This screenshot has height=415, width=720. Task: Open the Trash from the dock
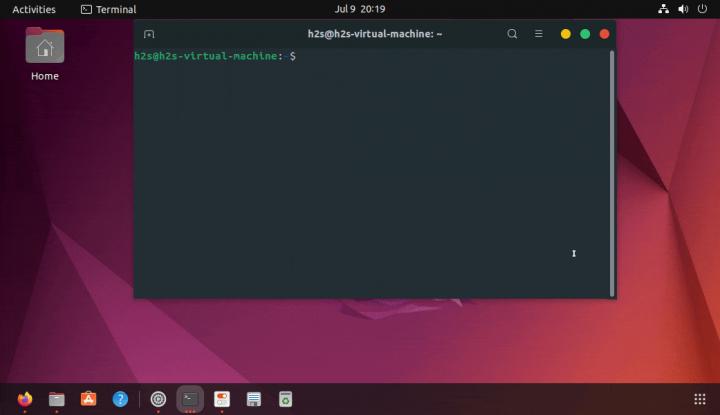point(285,399)
